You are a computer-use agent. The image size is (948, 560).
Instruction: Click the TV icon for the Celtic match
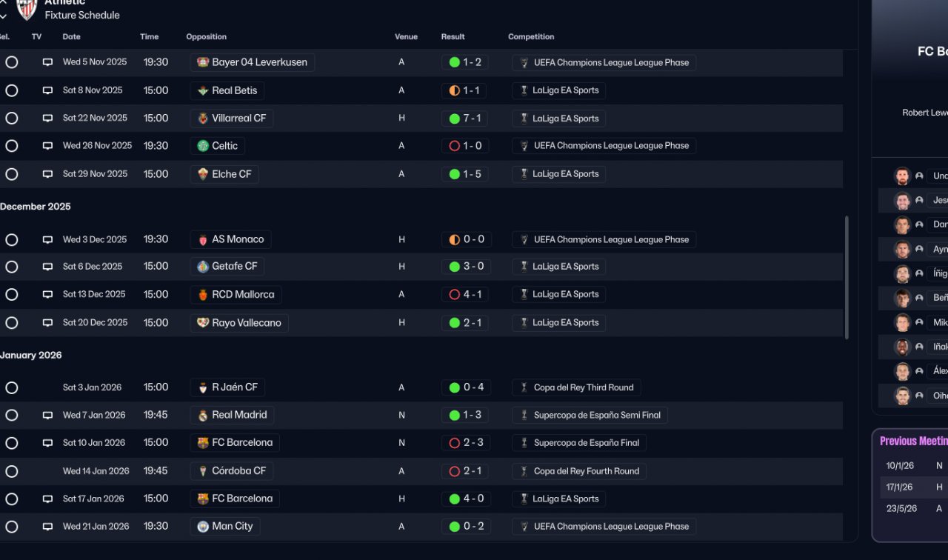47,146
